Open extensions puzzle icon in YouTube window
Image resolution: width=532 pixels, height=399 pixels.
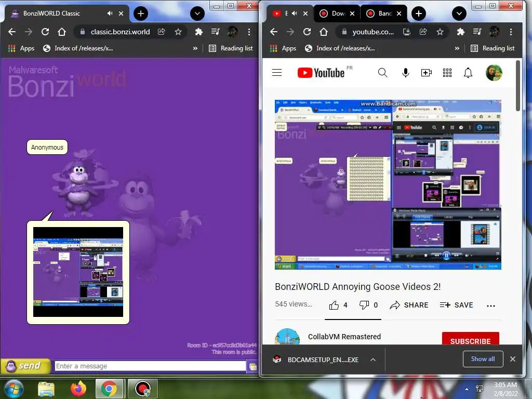click(460, 32)
